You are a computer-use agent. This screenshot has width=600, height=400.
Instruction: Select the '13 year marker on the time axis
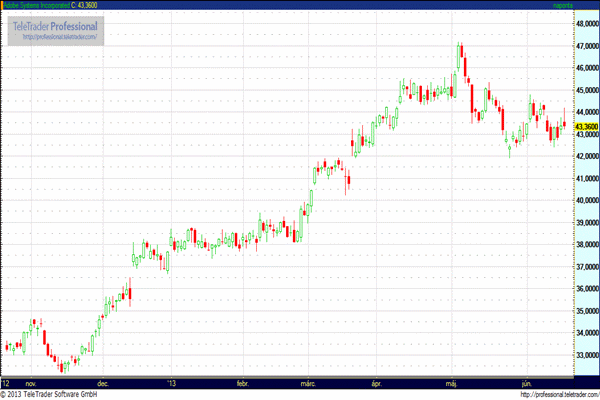[x=171, y=382]
